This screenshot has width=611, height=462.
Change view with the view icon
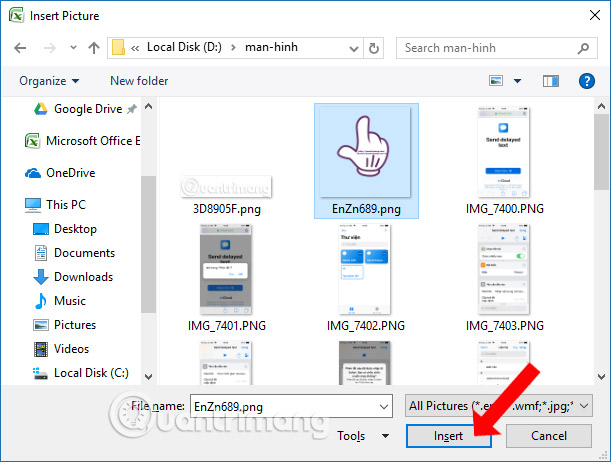(496, 81)
